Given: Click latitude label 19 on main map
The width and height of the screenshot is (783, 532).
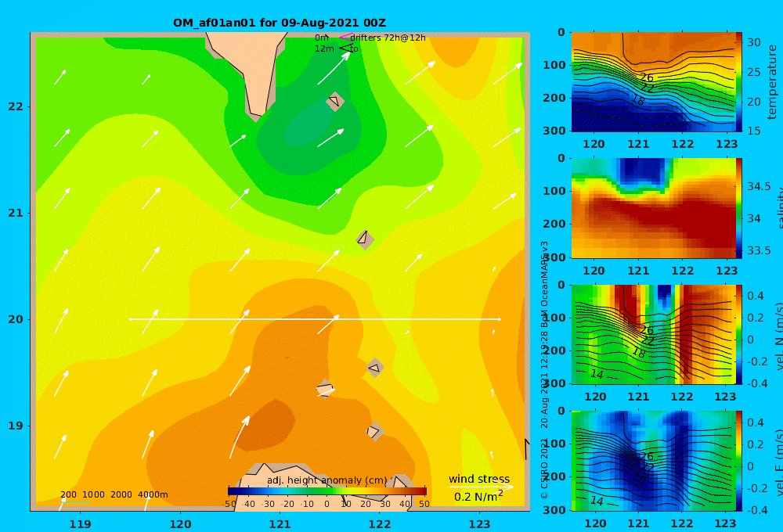Looking at the screenshot, I should [16, 426].
